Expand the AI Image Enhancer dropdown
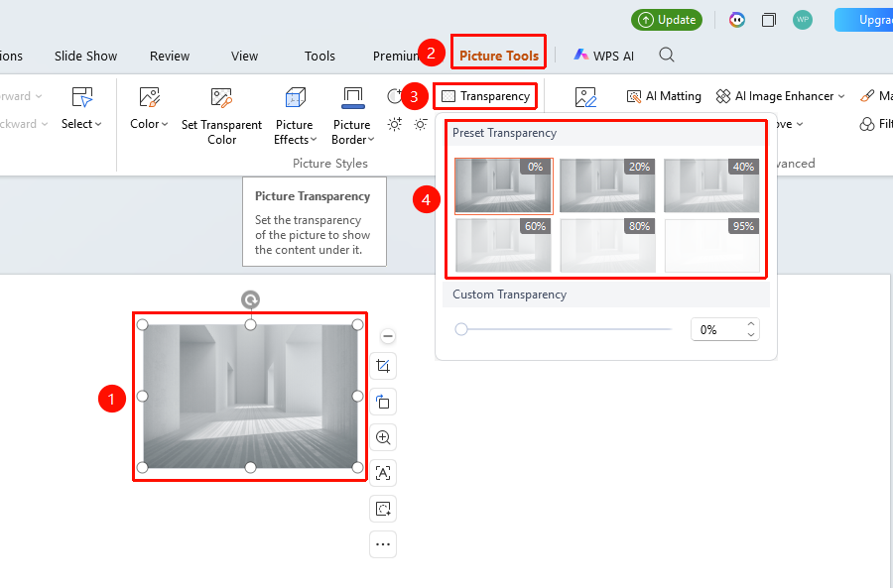893x588 pixels. point(780,96)
